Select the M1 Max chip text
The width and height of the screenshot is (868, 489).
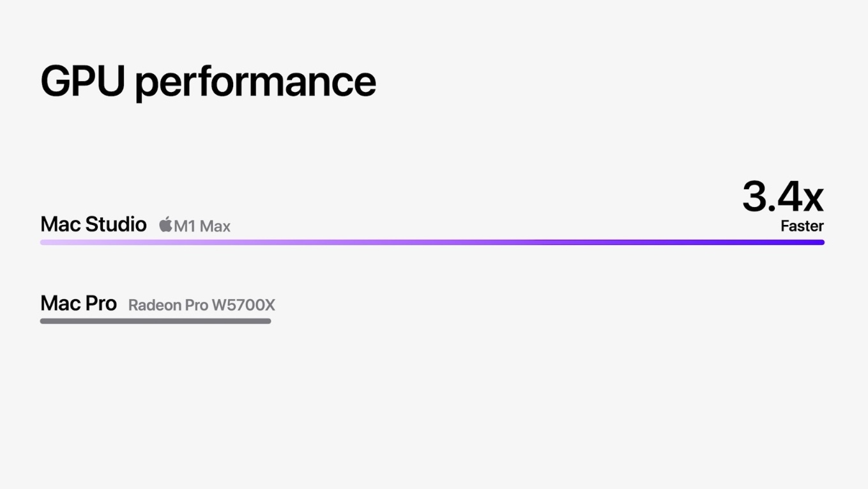coord(202,226)
